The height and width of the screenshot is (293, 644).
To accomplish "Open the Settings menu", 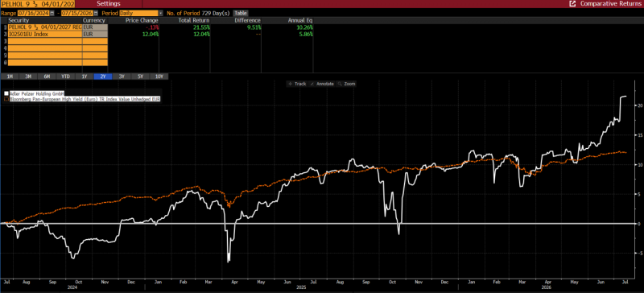I will coord(109,4).
